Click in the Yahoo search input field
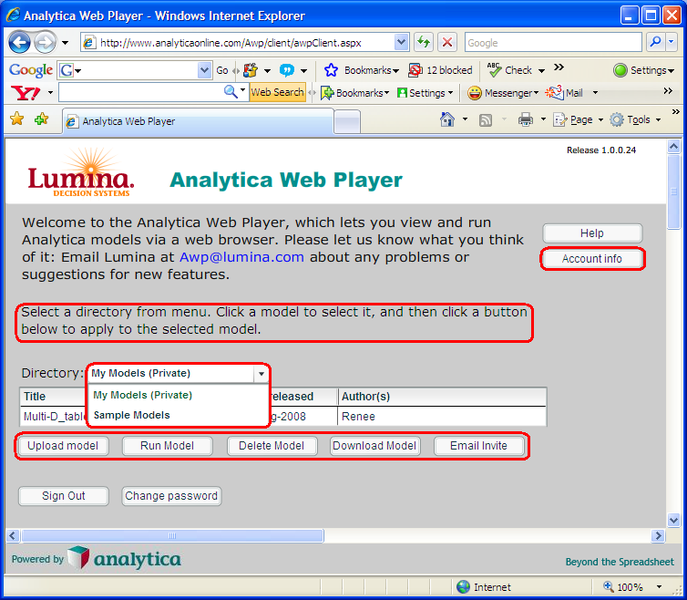Screen dimensions: 687x600 pos(140,92)
